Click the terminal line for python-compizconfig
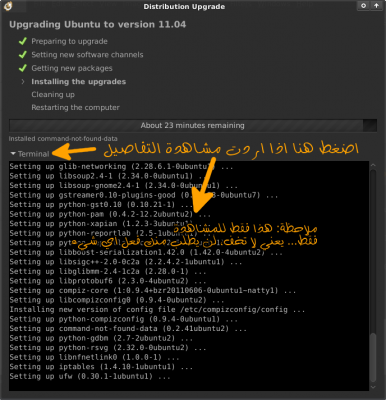The image size is (386, 400). coord(123,319)
